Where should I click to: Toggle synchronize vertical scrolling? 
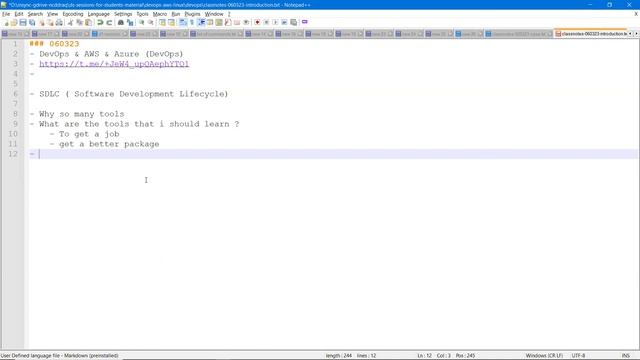[x=162, y=22]
